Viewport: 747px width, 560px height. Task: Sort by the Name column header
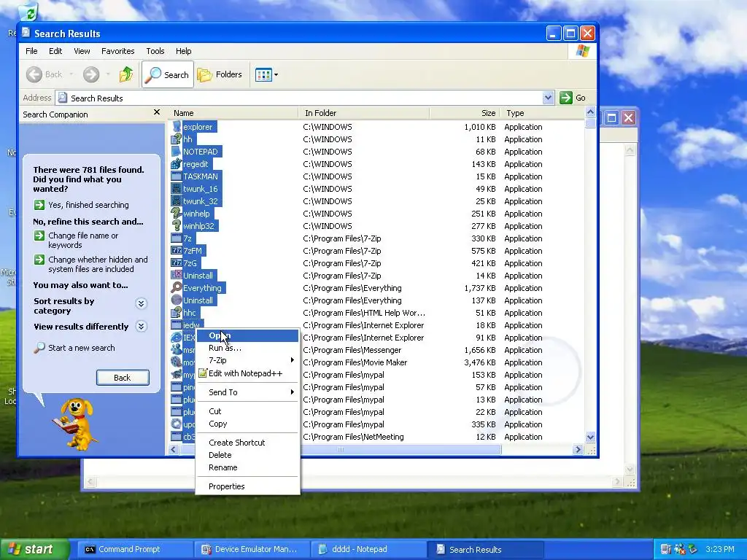[233, 113]
